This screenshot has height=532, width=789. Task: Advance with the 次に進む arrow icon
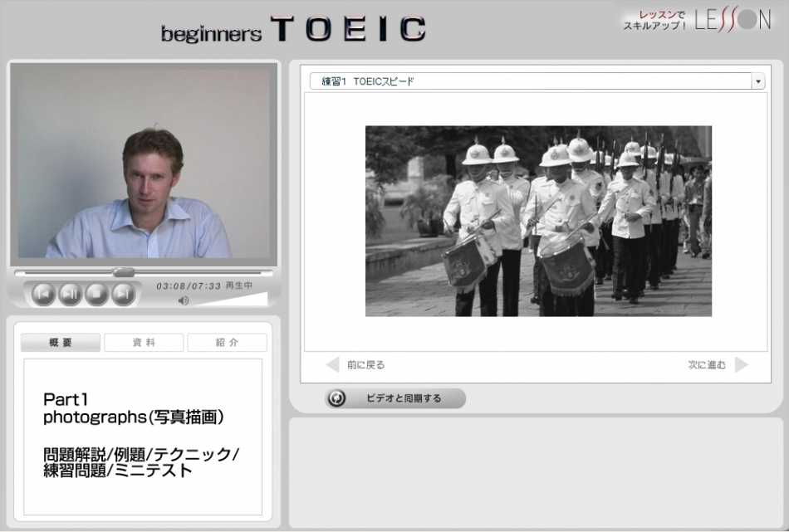tap(741, 365)
